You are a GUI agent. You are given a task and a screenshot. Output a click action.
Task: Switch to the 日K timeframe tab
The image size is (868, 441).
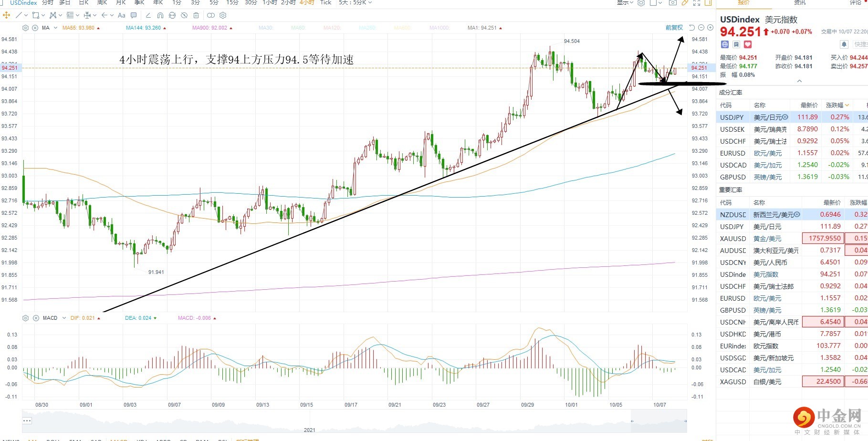coord(84,2)
